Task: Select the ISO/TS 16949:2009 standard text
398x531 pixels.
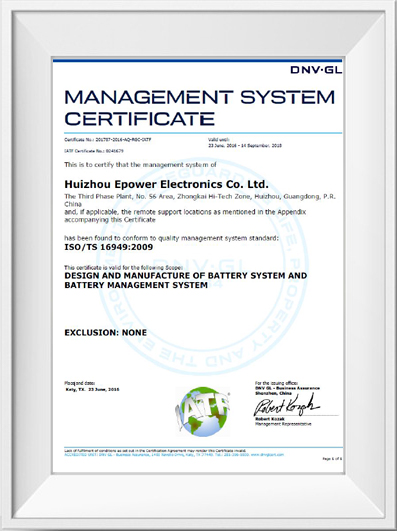Action: tap(109, 247)
